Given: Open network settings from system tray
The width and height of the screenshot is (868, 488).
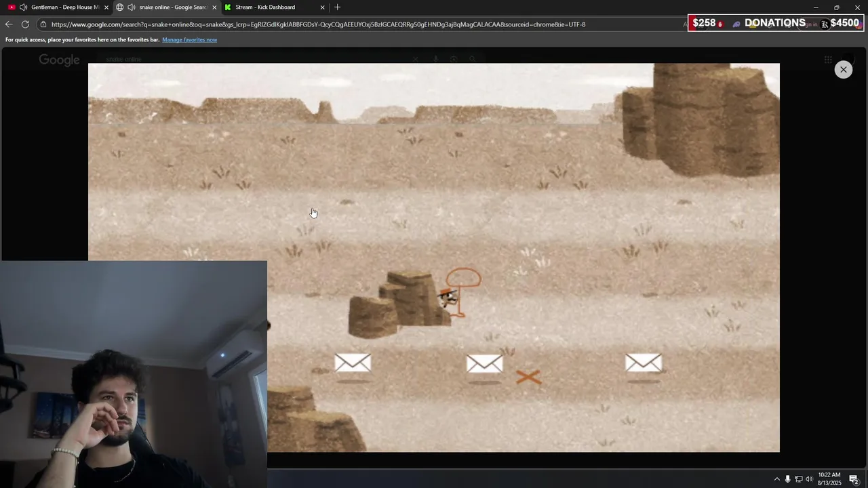Looking at the screenshot, I should click(x=798, y=479).
